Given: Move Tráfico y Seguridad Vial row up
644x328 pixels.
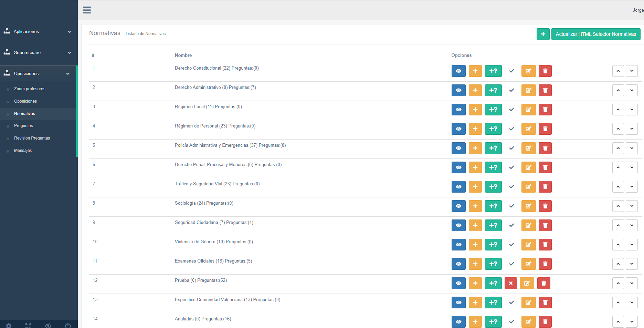Looking at the screenshot, I should [x=618, y=187].
